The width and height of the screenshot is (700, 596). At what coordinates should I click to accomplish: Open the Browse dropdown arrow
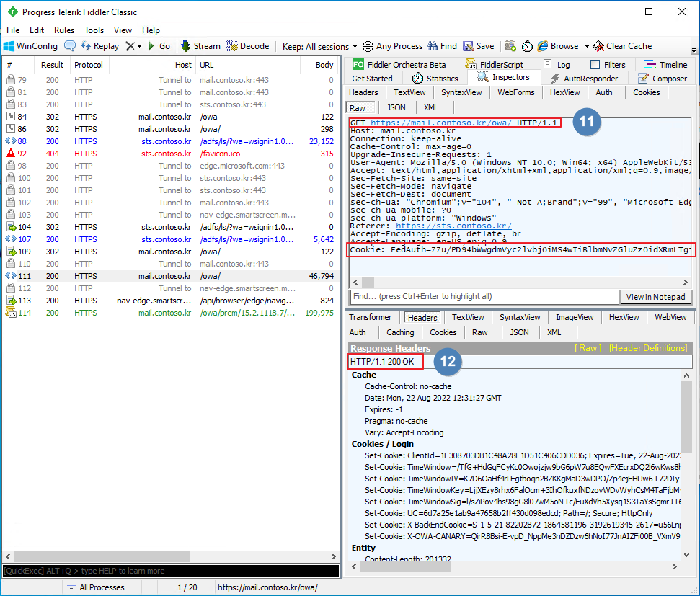(587, 46)
